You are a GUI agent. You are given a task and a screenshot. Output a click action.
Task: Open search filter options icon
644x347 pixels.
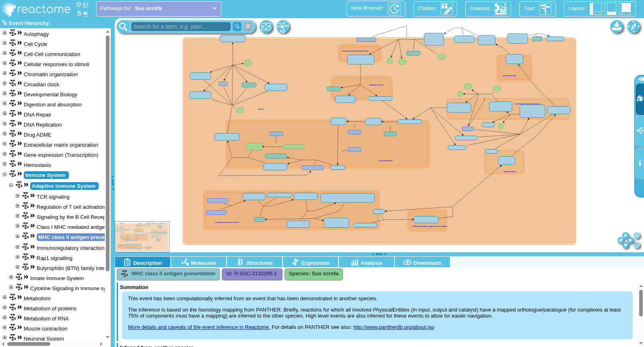248,26
